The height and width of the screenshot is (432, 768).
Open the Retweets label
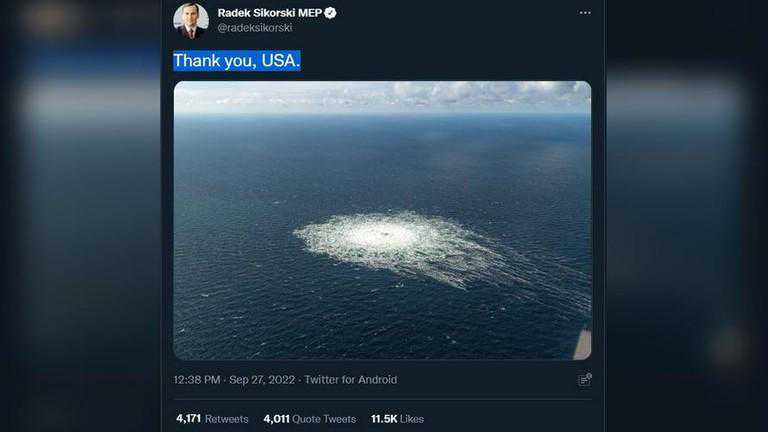[x=229, y=419]
